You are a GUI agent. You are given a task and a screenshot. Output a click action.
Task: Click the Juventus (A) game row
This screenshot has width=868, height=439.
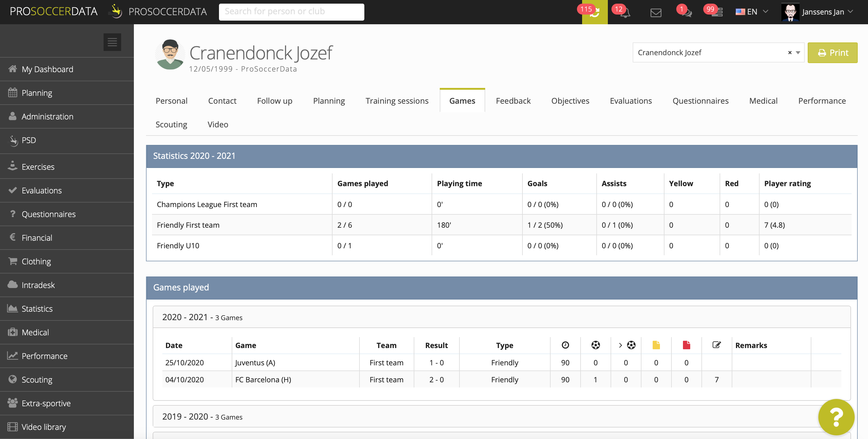tap(502, 362)
